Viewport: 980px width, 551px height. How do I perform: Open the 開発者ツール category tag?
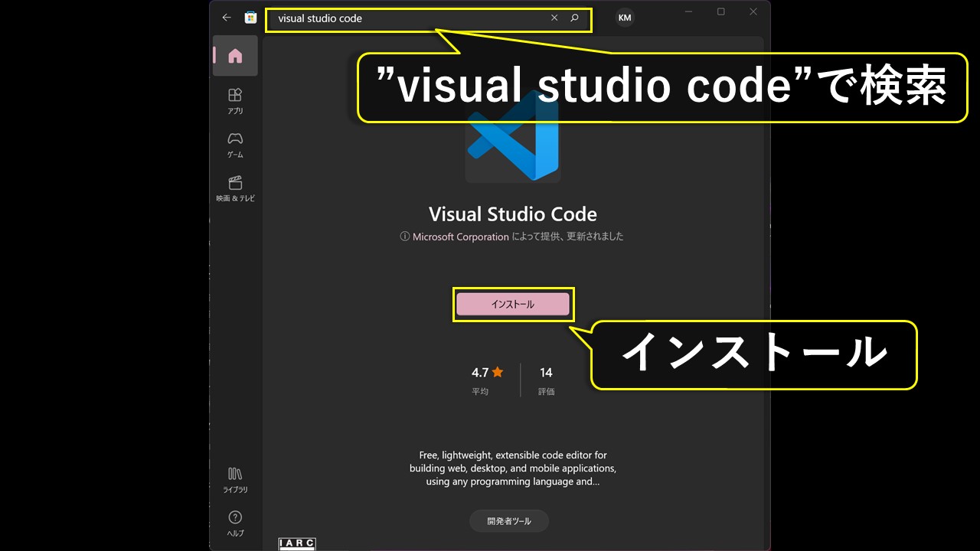click(509, 521)
